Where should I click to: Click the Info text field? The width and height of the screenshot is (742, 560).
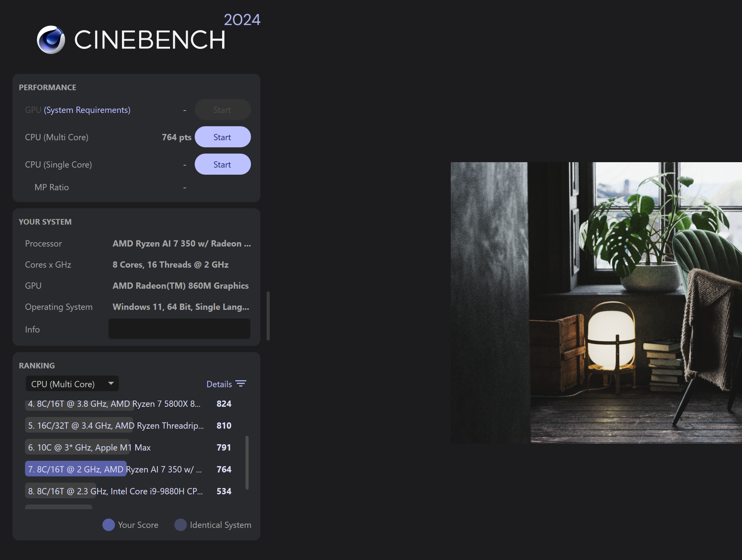(179, 329)
